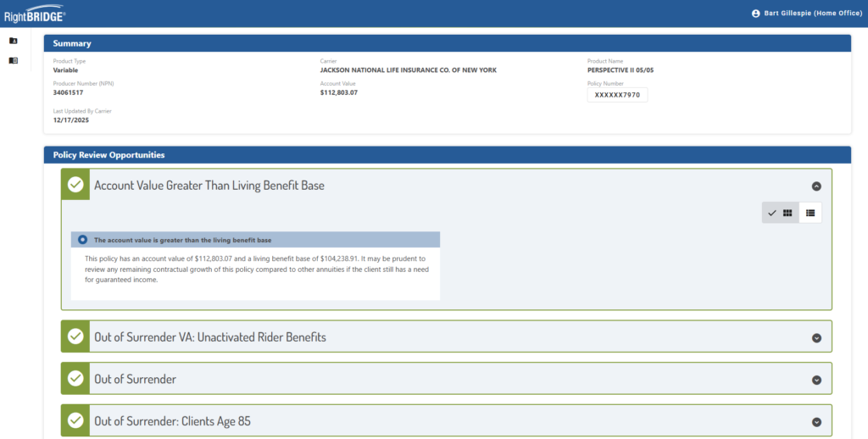This screenshot has width=868, height=439.
Task: Expand Out of Surrender: Clients Age 85
Action: click(816, 421)
